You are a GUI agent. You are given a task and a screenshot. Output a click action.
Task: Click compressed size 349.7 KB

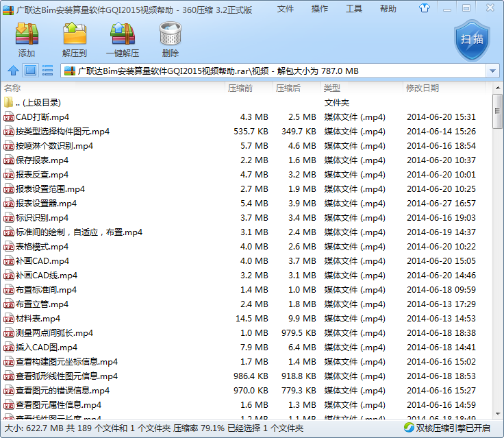tap(299, 132)
